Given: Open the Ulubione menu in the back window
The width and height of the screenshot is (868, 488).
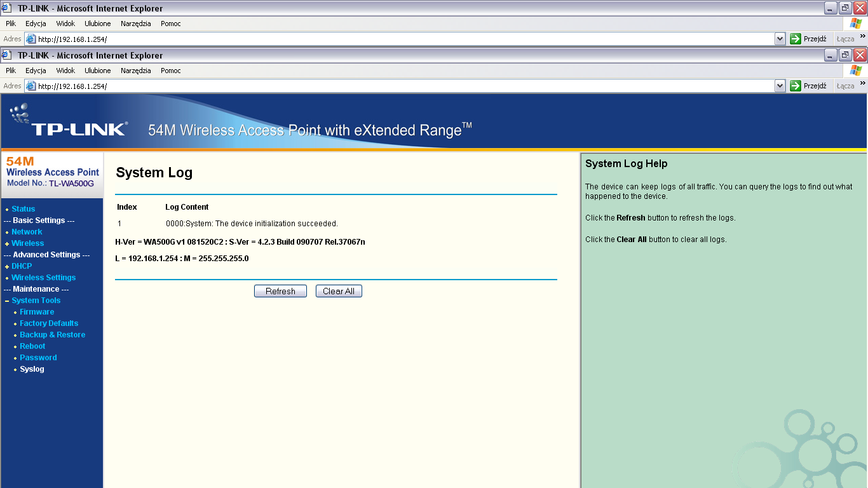Looking at the screenshot, I should [x=98, y=24].
